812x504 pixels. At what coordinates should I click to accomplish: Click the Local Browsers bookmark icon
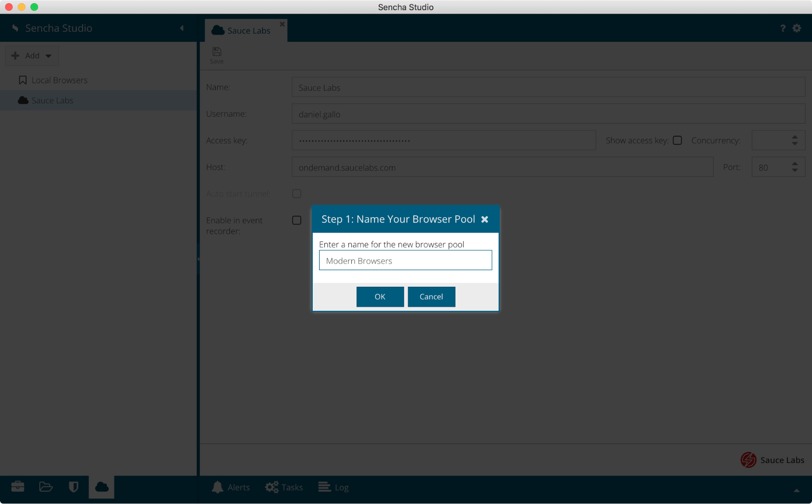point(23,80)
